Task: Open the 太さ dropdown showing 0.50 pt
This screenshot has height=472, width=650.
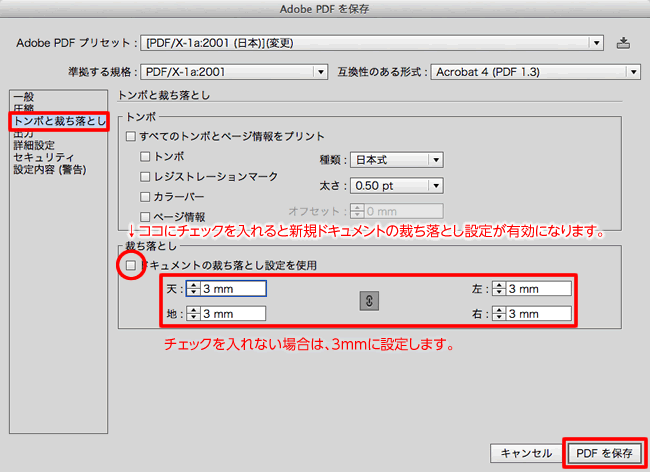Action: tap(397, 186)
